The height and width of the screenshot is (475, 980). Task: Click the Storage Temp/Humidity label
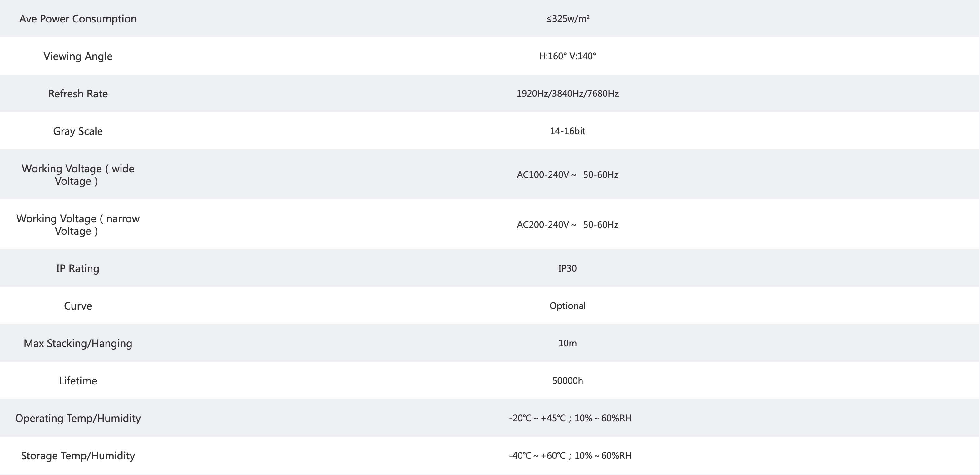[x=78, y=456]
